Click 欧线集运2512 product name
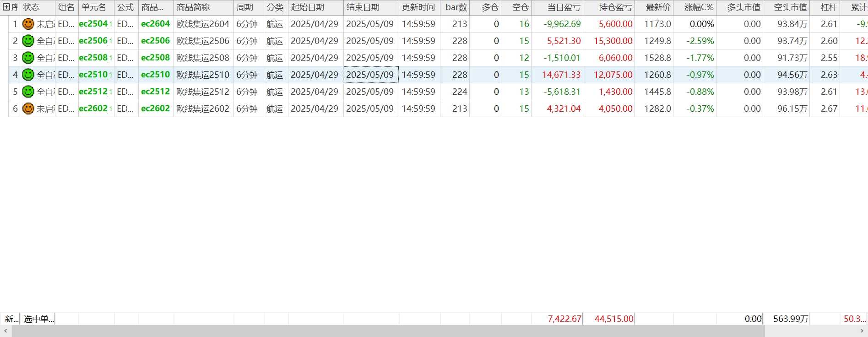868x337 pixels. [203, 92]
